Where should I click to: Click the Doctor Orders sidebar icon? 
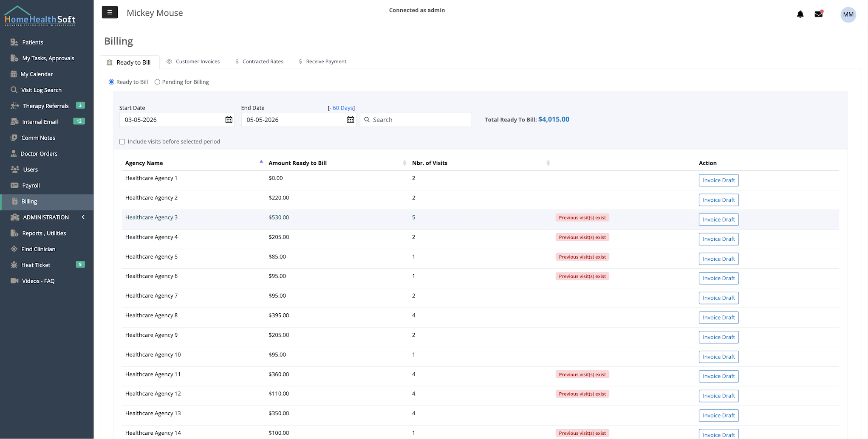14,154
